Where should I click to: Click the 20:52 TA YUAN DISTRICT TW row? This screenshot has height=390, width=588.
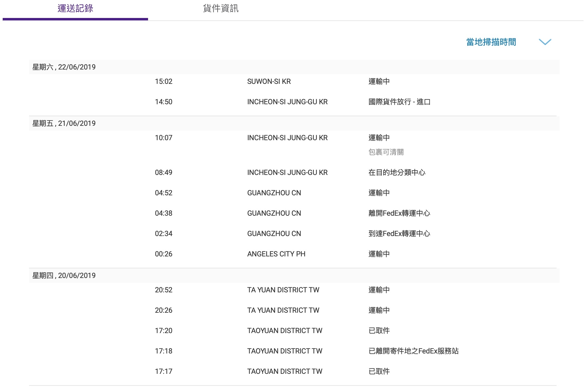tap(294, 290)
